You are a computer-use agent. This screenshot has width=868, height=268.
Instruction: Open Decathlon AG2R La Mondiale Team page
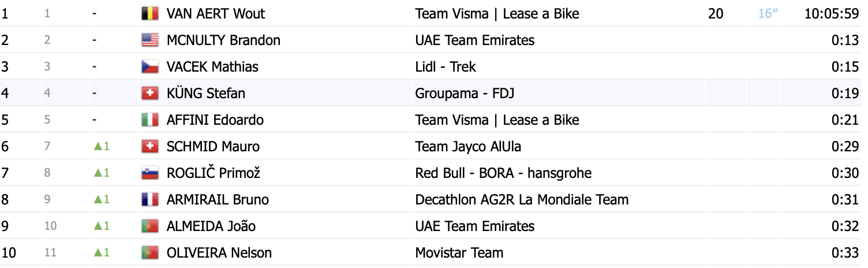[522, 200]
